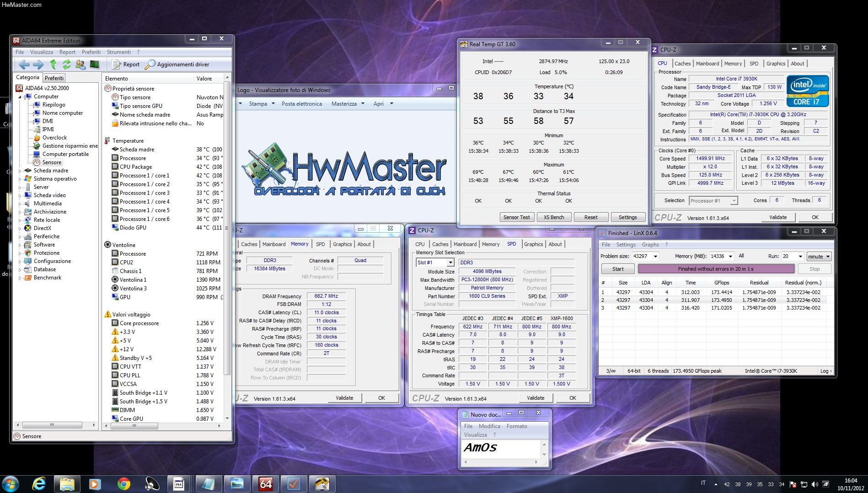Select DirectX in the AIDA64 tree
This screenshot has width=868, height=493.
coord(42,228)
